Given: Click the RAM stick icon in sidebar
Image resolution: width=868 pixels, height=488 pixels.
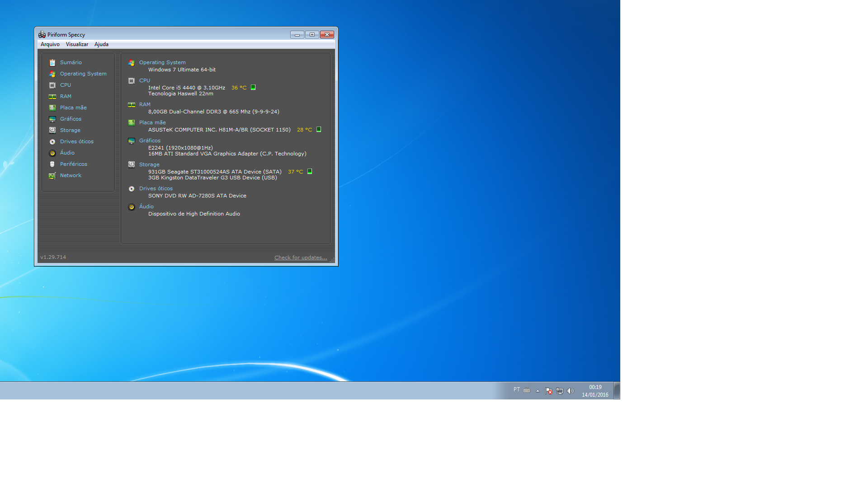Looking at the screenshot, I should click(52, 97).
